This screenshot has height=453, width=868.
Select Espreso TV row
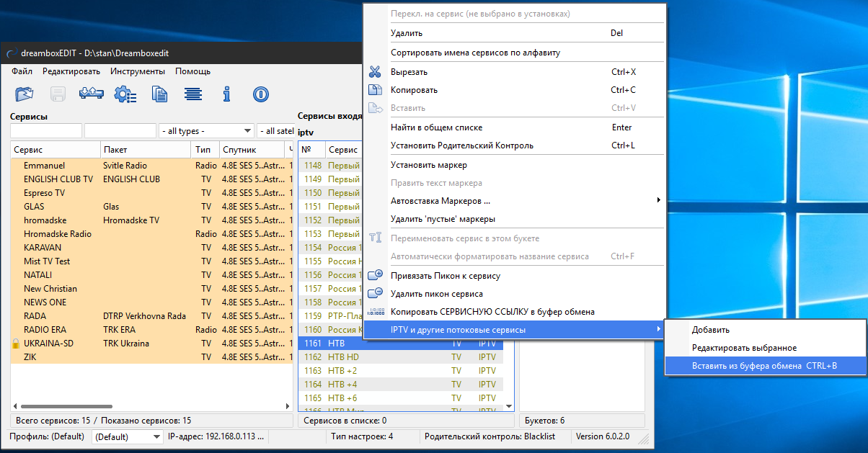click(152, 193)
